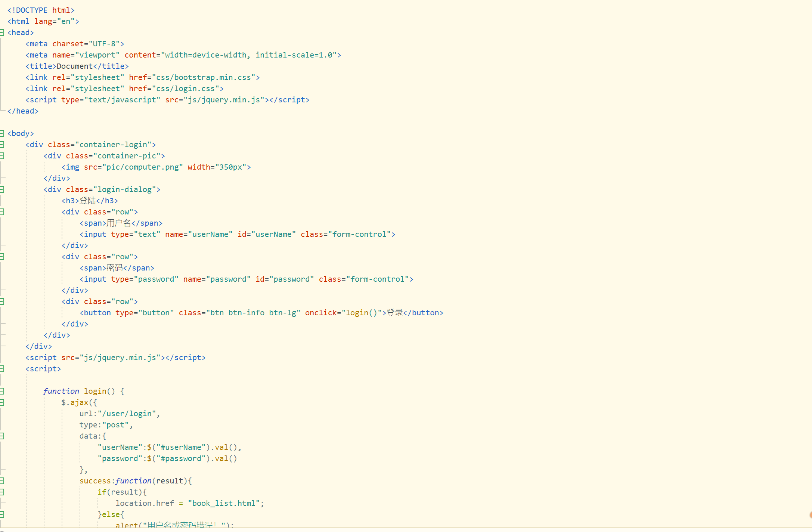Fold the row div containing userName input
Image resolution: width=812 pixels, height=532 pixels.
point(2,212)
